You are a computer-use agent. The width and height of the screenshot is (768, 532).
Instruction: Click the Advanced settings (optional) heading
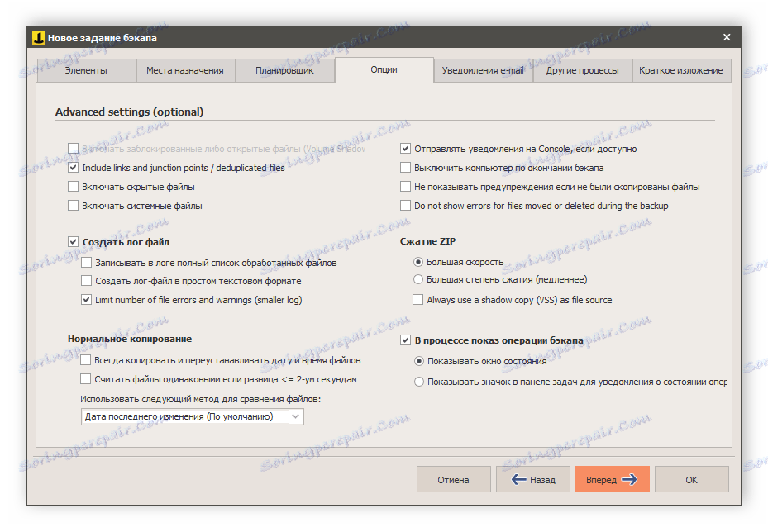pos(129,112)
